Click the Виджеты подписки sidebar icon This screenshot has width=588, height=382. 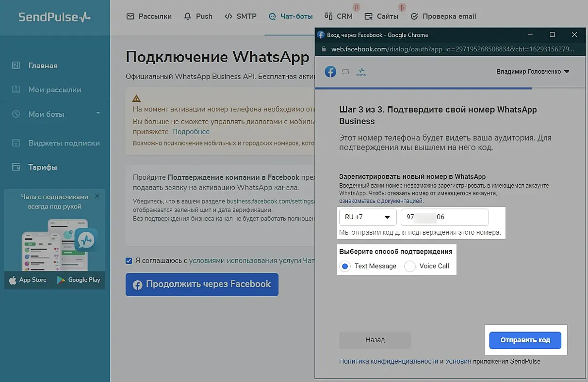pos(16,143)
